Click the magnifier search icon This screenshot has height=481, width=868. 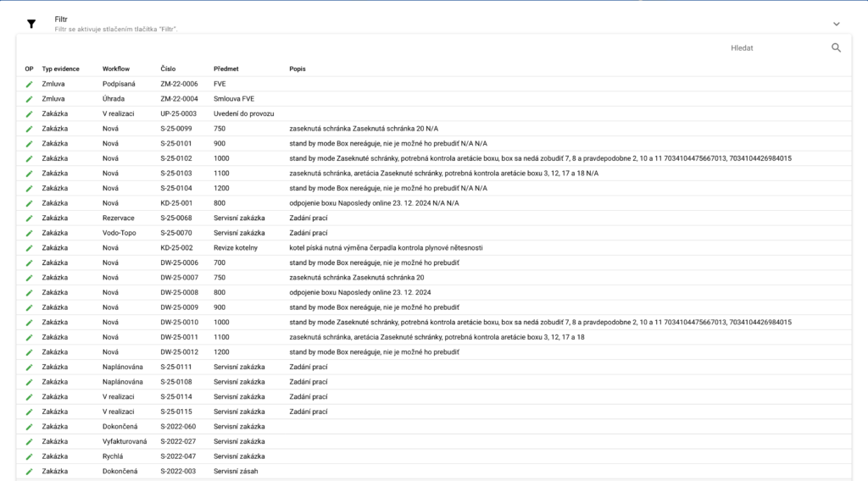tap(836, 48)
